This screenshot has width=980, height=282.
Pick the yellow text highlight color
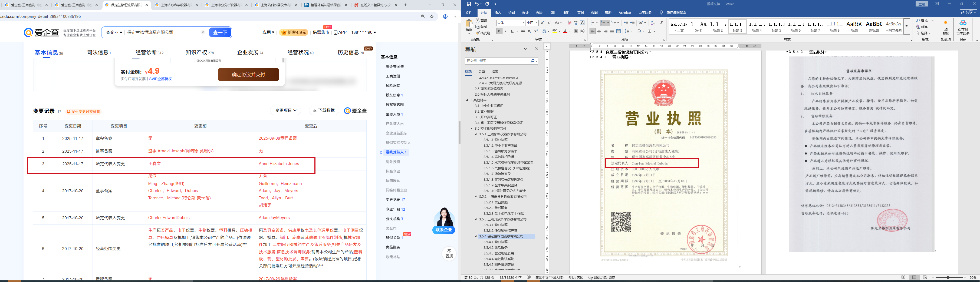point(555,32)
